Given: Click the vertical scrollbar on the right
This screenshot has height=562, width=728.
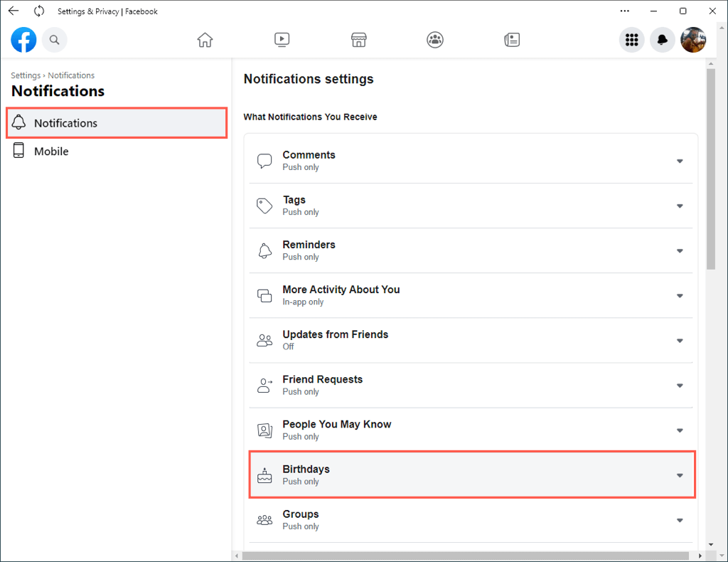Looking at the screenshot, I should tap(711, 171).
